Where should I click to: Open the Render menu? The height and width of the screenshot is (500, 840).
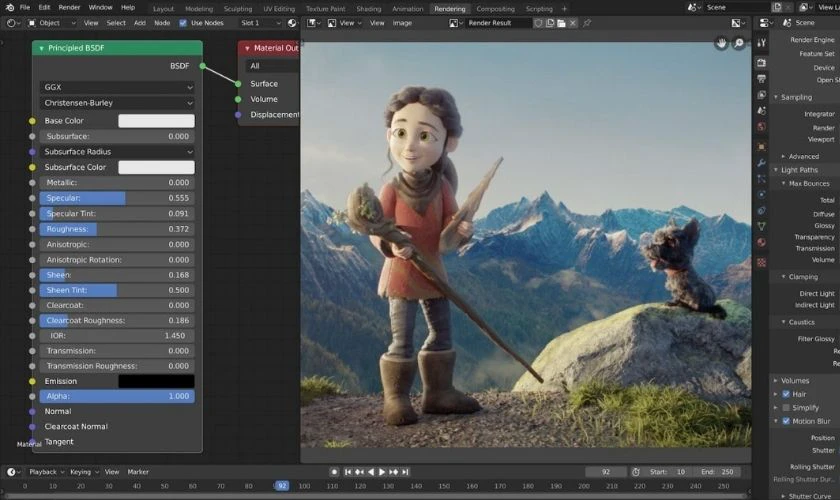[69, 8]
